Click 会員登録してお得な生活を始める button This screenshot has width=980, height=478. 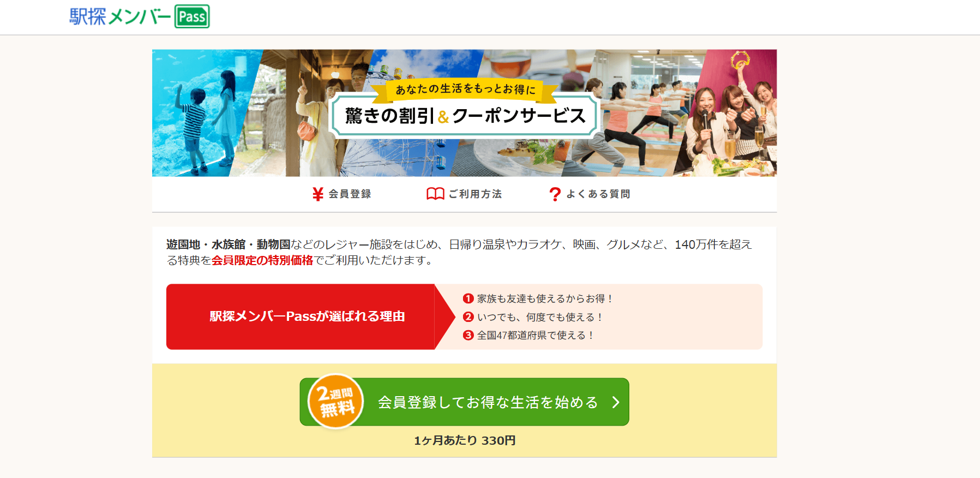point(465,402)
